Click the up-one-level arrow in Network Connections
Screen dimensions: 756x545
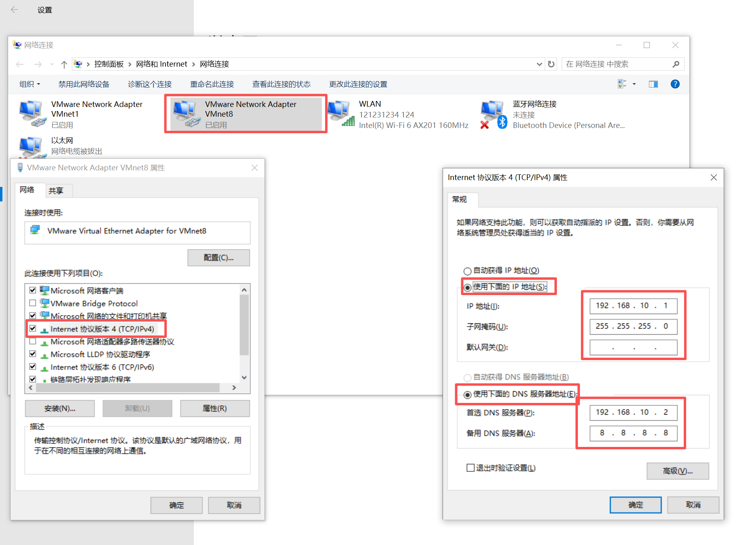[x=64, y=64]
